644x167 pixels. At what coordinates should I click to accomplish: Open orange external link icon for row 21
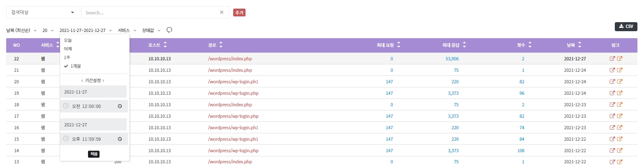coord(619,70)
